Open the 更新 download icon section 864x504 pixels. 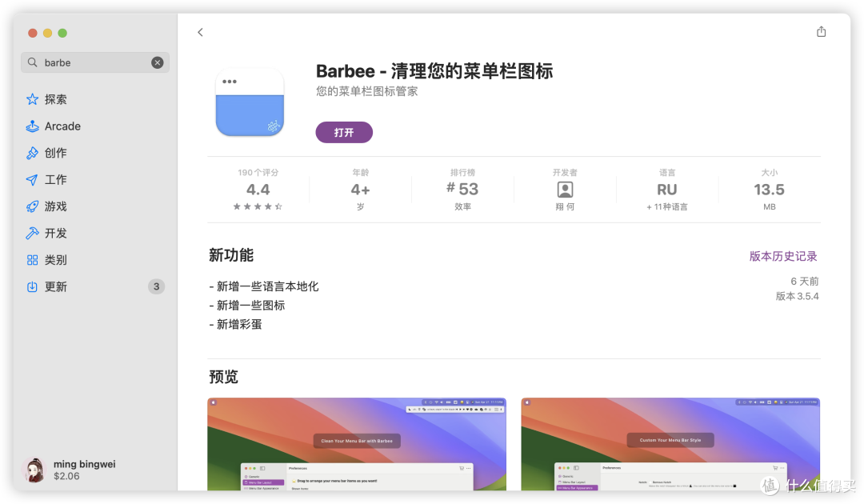coord(33,286)
